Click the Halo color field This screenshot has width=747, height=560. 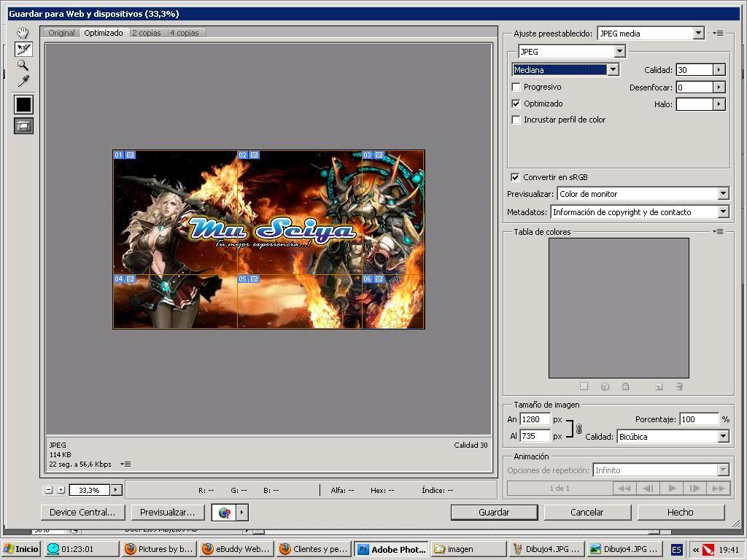tap(694, 104)
